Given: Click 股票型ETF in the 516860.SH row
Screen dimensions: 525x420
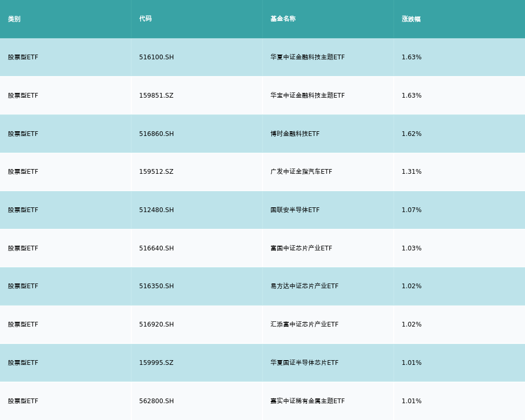Looking at the screenshot, I should 23,134.
